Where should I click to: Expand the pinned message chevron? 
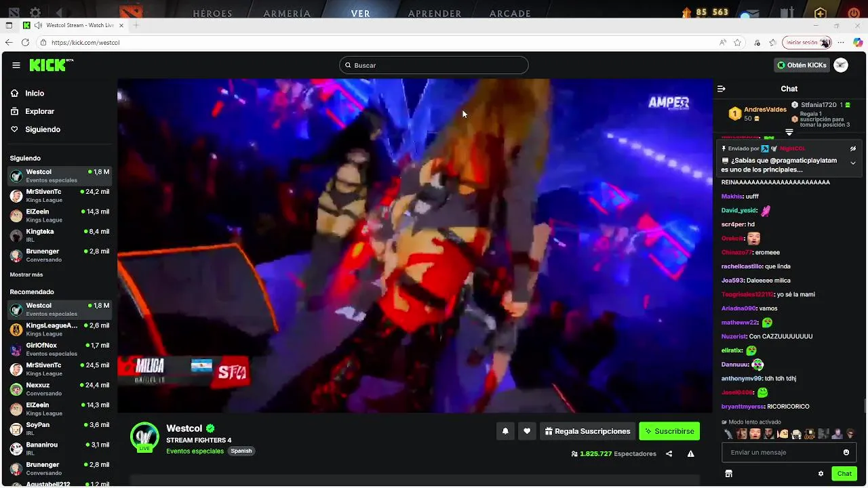point(853,163)
